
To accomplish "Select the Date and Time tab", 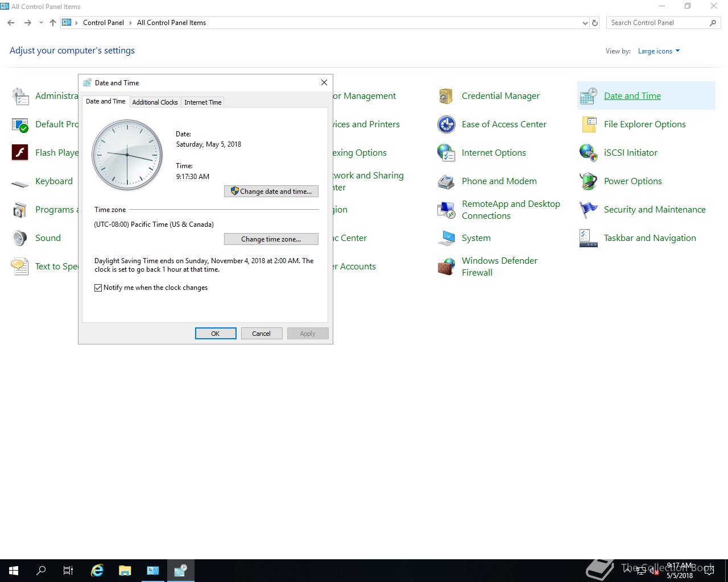I will (x=106, y=101).
